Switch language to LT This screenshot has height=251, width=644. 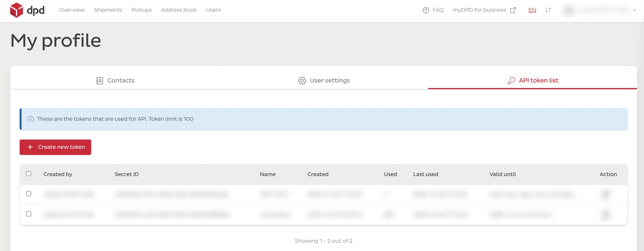[548, 10]
